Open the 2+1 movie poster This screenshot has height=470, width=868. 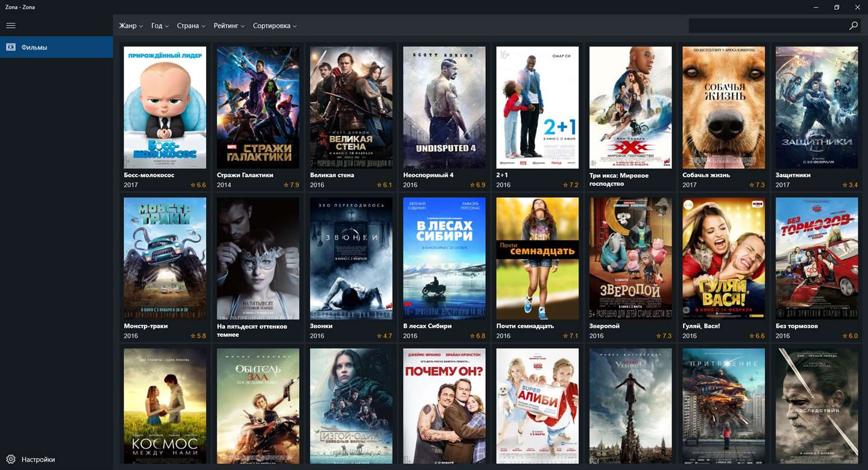pyautogui.click(x=538, y=108)
